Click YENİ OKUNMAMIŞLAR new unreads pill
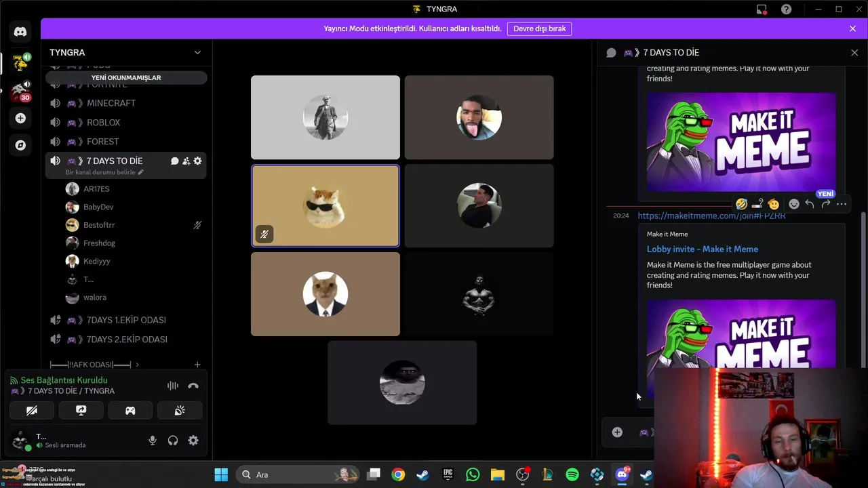 pyautogui.click(x=126, y=77)
